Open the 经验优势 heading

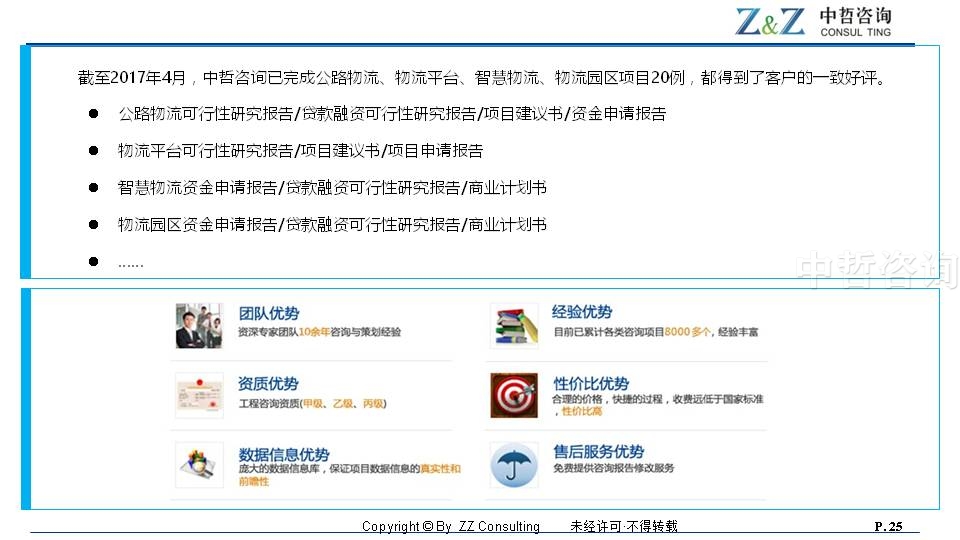point(582,312)
